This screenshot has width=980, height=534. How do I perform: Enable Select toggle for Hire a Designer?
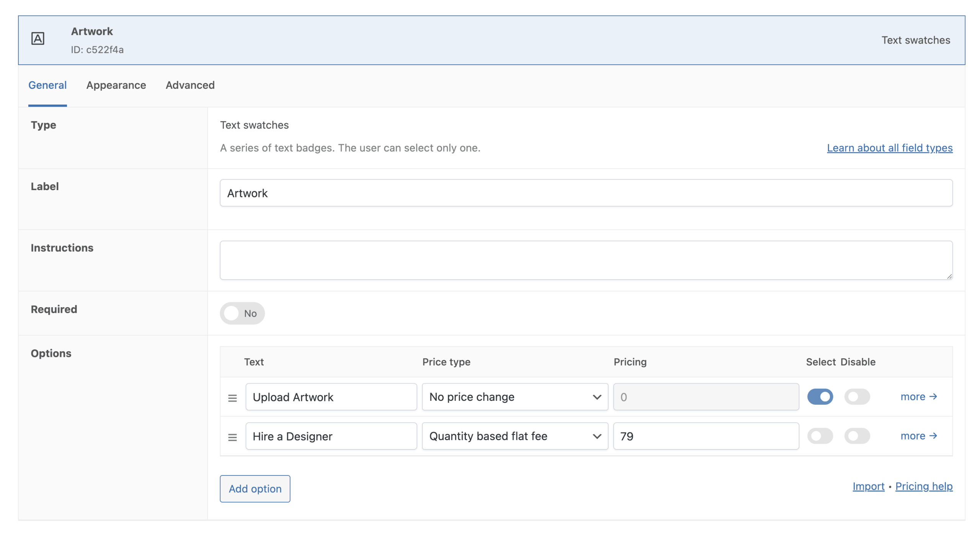820,436
